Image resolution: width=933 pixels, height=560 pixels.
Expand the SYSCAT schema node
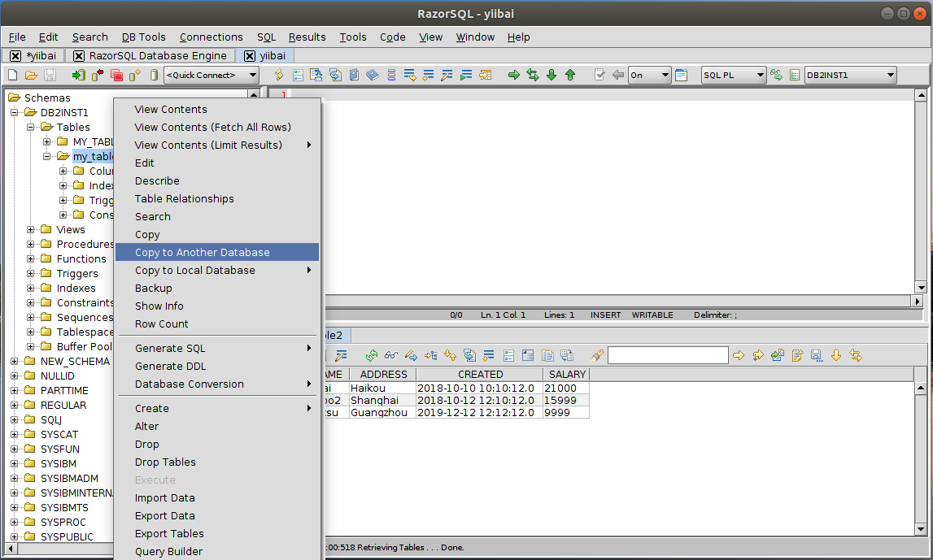pos(15,435)
